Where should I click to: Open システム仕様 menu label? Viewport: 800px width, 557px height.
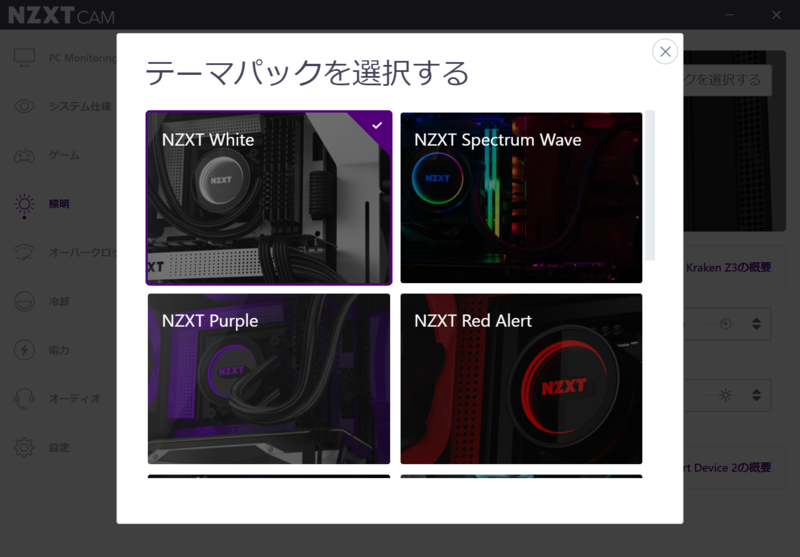tap(80, 107)
